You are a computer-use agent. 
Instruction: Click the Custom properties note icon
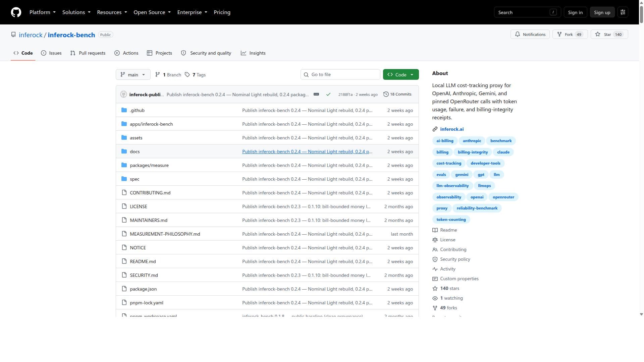pyautogui.click(x=435, y=279)
